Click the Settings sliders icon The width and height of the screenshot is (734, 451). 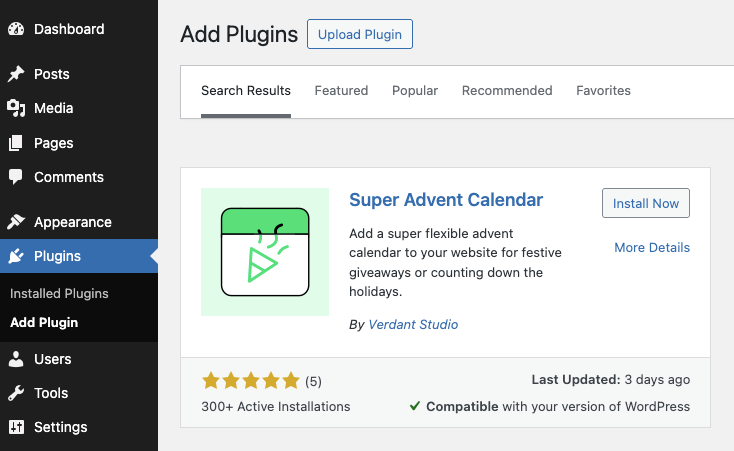coord(16,427)
